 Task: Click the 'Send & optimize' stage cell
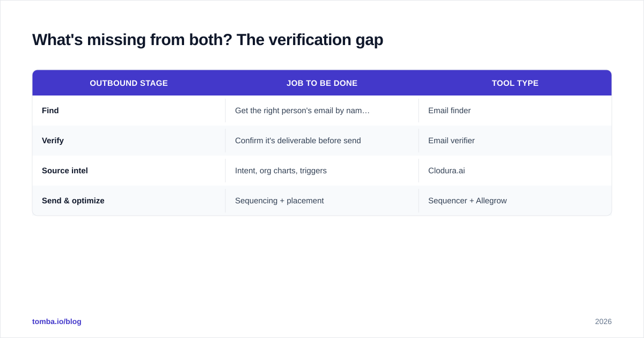coord(129,201)
